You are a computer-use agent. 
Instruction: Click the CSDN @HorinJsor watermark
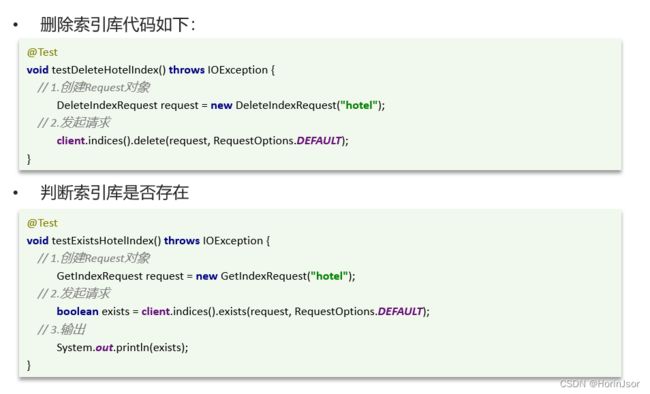[600, 383]
